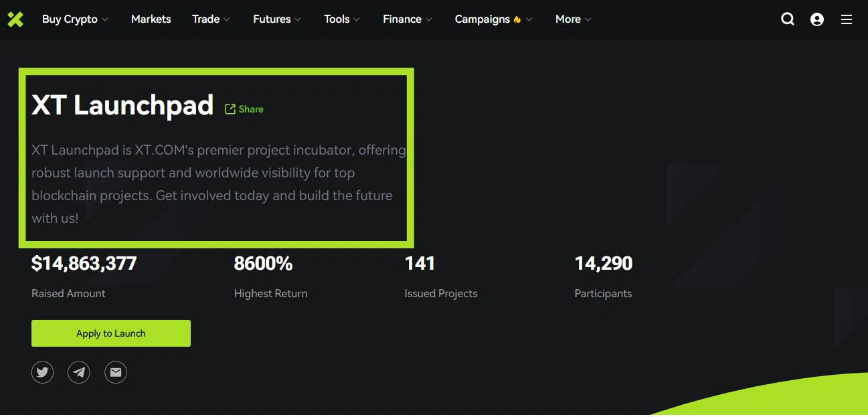Open the Markets menu item
This screenshot has width=868, height=417.
[151, 19]
